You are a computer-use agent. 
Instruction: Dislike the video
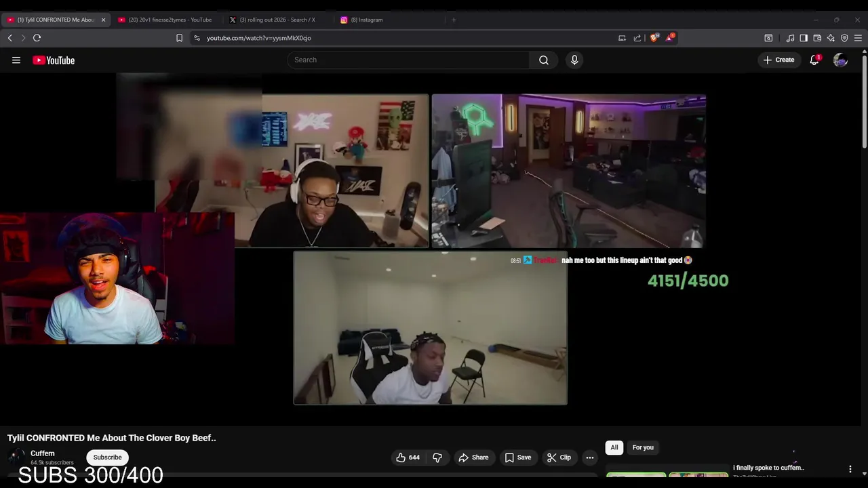437,457
